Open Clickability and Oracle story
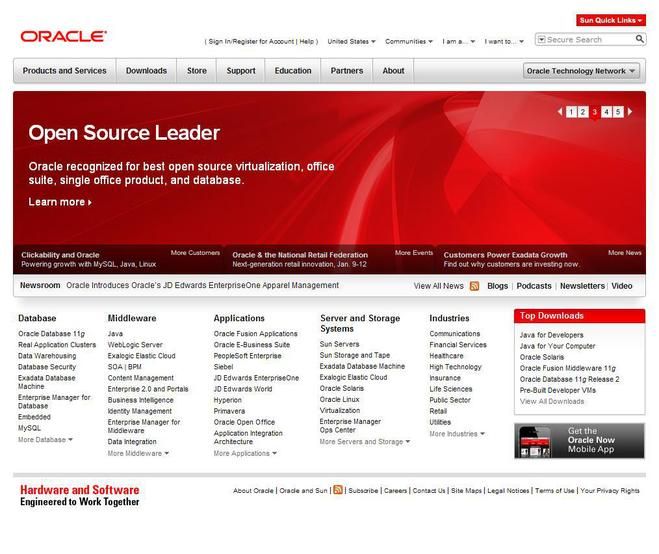This screenshot has height=554, width=659. pos(61,255)
